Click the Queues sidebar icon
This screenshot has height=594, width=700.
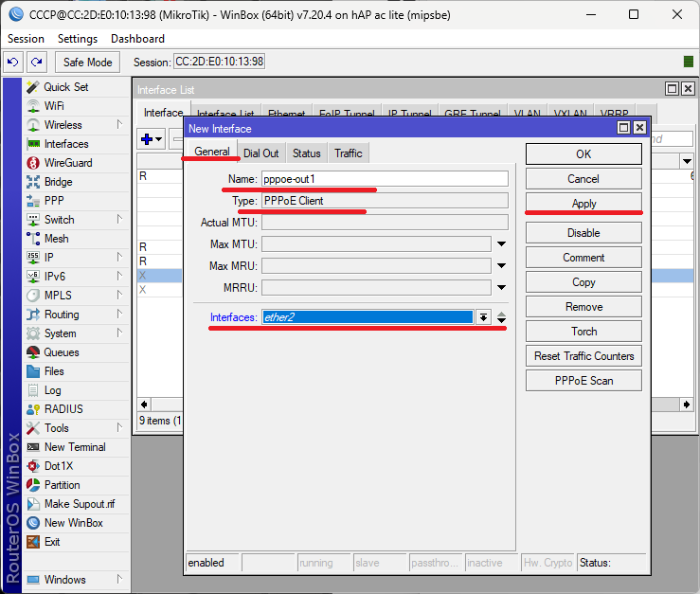[34, 352]
